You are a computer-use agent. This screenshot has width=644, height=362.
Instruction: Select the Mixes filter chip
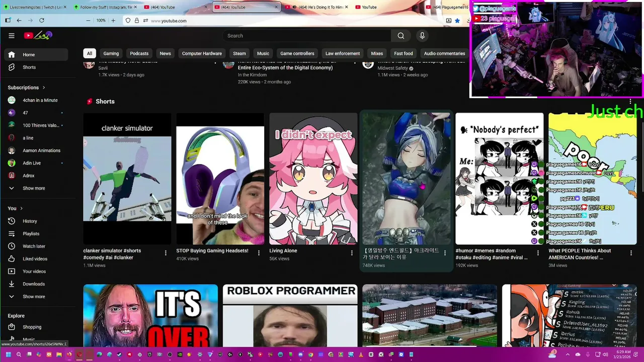pyautogui.click(x=377, y=53)
